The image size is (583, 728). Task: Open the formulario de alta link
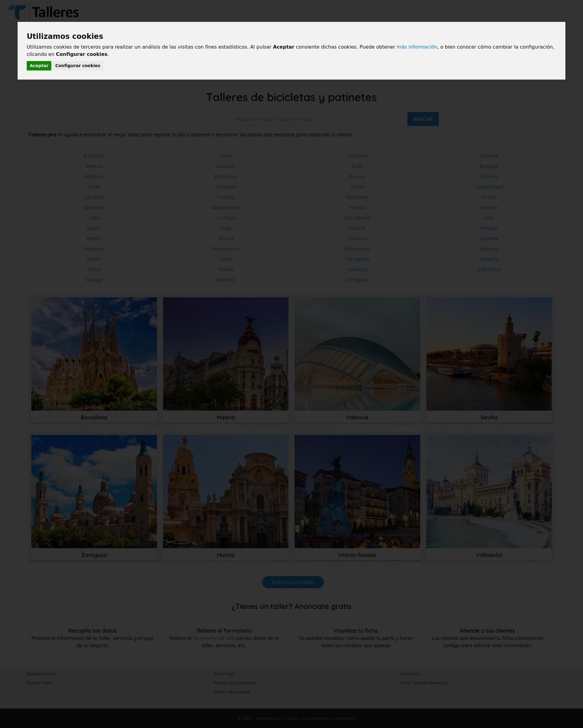[x=213, y=638]
